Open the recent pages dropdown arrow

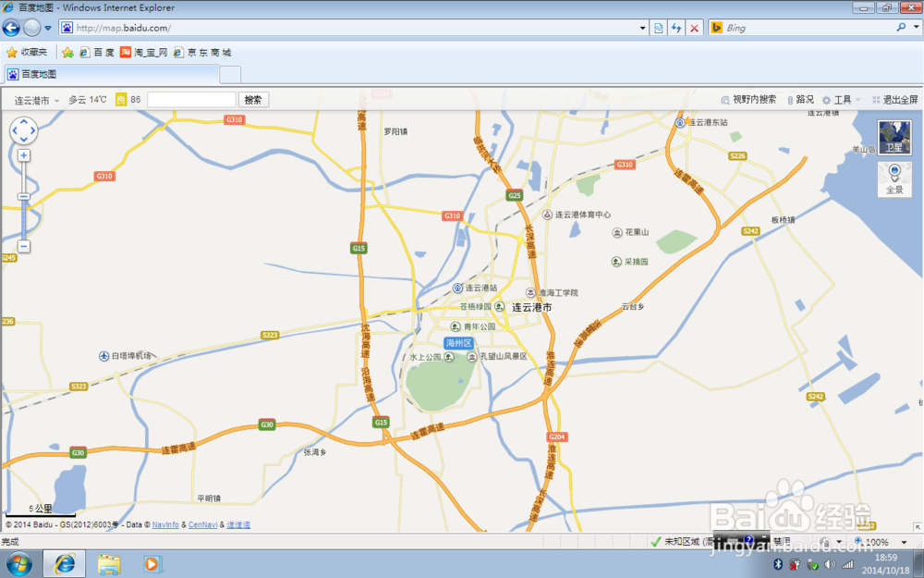(48, 28)
